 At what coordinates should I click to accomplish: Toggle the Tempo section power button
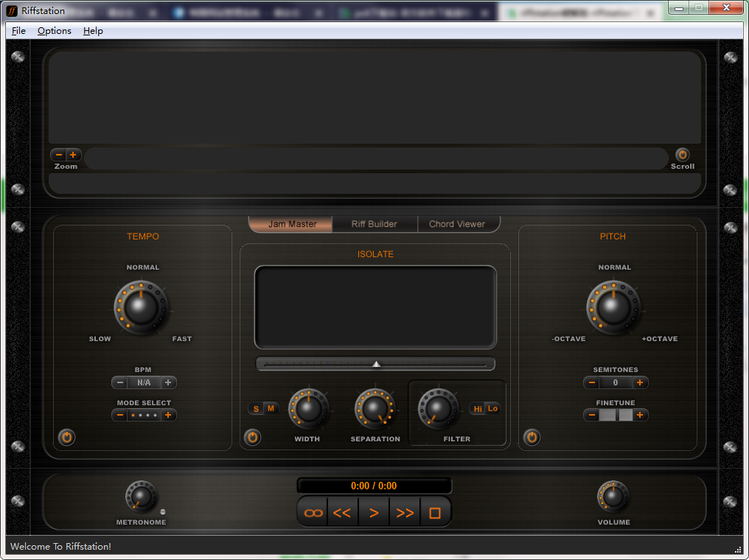(66, 437)
